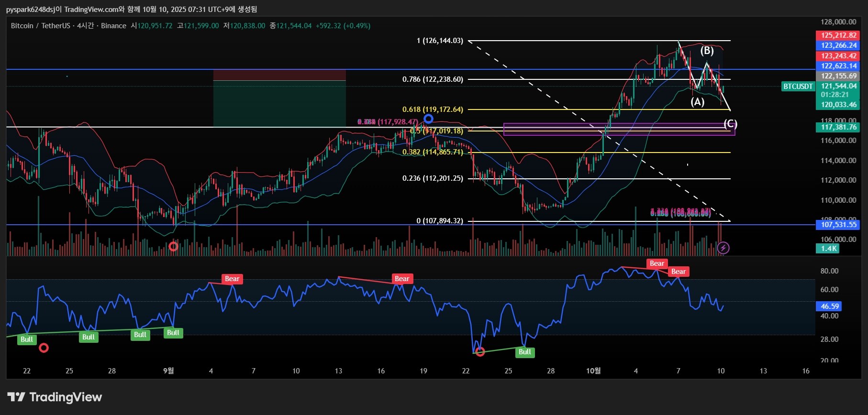Click the TradingView logo
Screen dimensions: 868x415
tap(55, 397)
